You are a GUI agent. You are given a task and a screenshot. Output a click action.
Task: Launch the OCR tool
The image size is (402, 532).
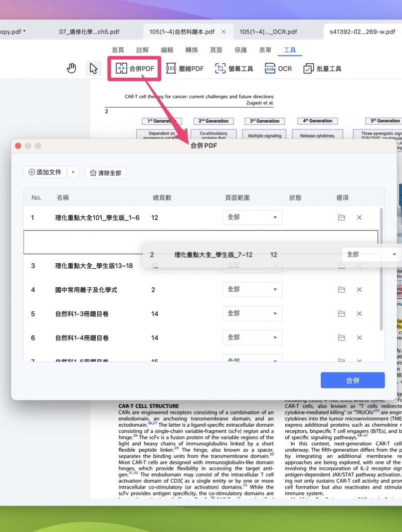(x=278, y=69)
